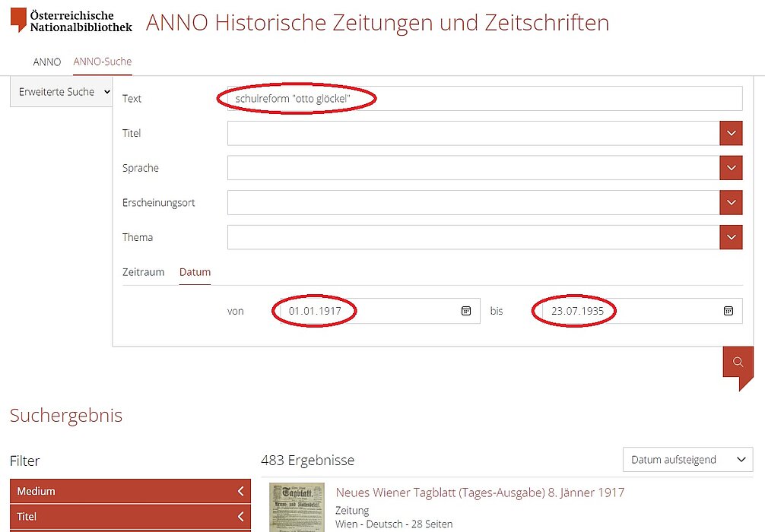Screen dimensions: 765x532
Task: Open calendar picker for 'bis' date
Action: tap(728, 311)
